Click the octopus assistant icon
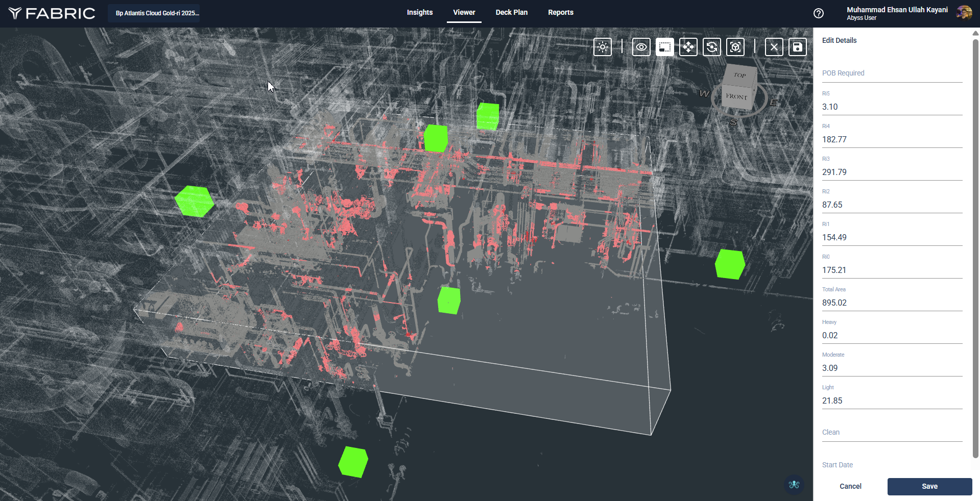Viewport: 980px width, 501px height. point(794,484)
